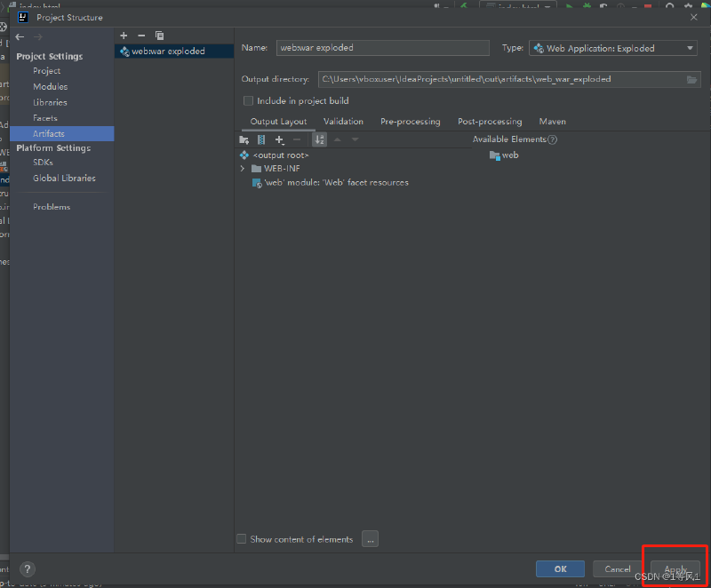Go forward with the right arrow
This screenshot has height=588, width=711.
pyautogui.click(x=37, y=36)
